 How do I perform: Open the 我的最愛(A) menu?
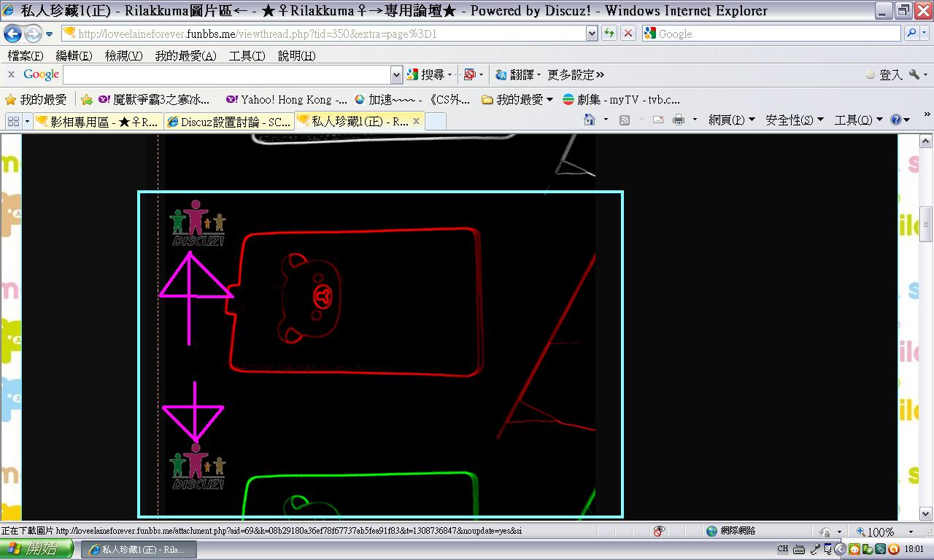tap(186, 56)
